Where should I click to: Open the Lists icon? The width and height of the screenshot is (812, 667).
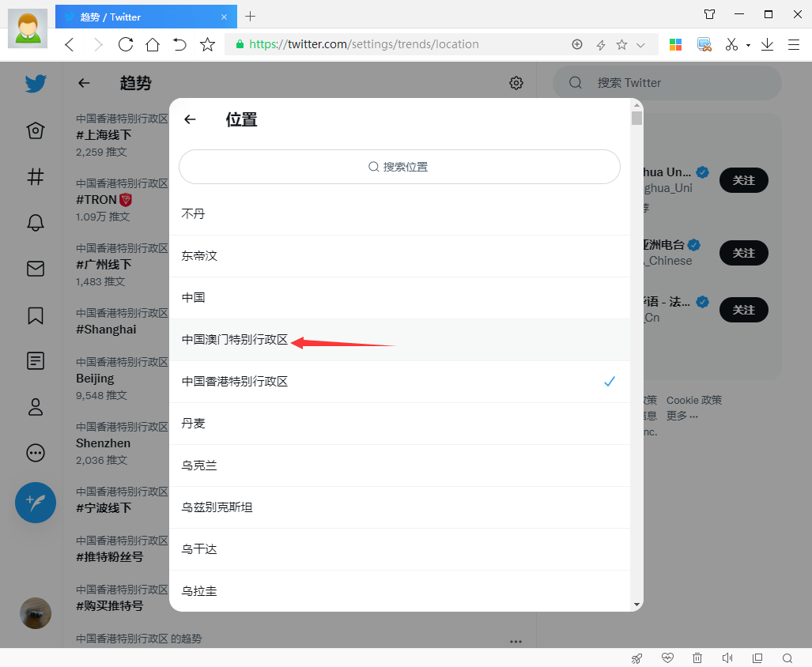click(36, 360)
